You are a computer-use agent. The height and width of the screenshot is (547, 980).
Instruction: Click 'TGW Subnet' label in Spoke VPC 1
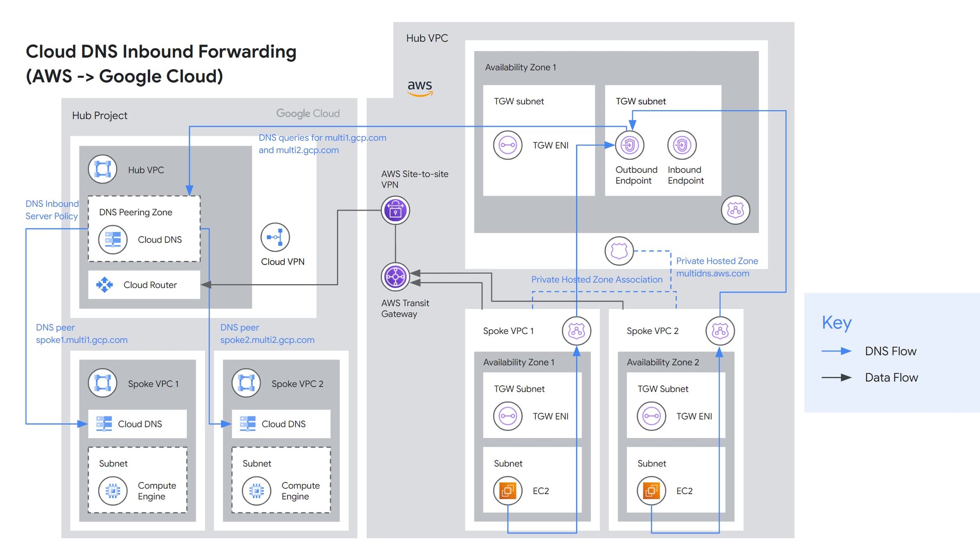(519, 389)
